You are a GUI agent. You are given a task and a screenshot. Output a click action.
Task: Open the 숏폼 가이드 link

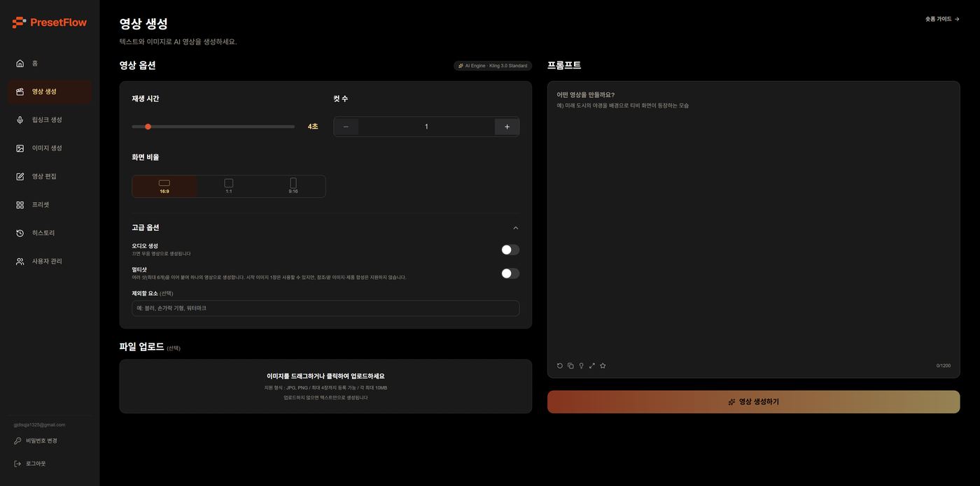pos(942,19)
